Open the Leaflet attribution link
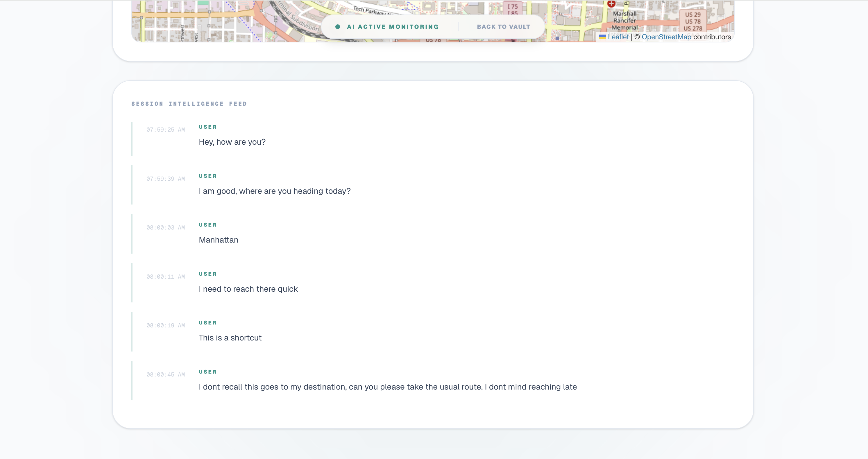The image size is (868, 459). (x=618, y=37)
